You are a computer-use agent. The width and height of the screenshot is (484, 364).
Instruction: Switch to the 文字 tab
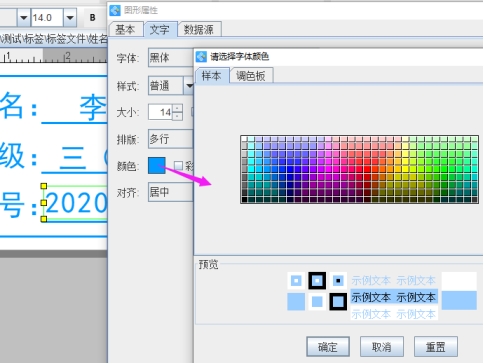point(160,29)
